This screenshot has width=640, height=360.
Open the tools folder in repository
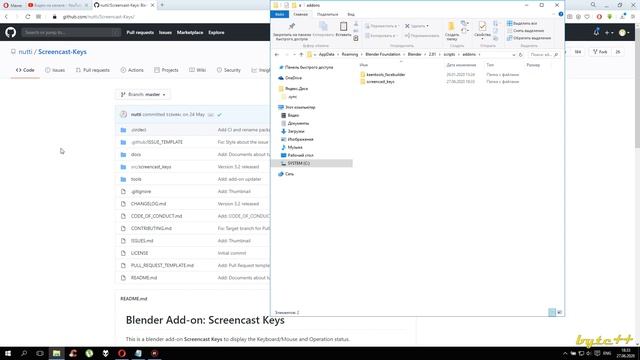pos(136,179)
